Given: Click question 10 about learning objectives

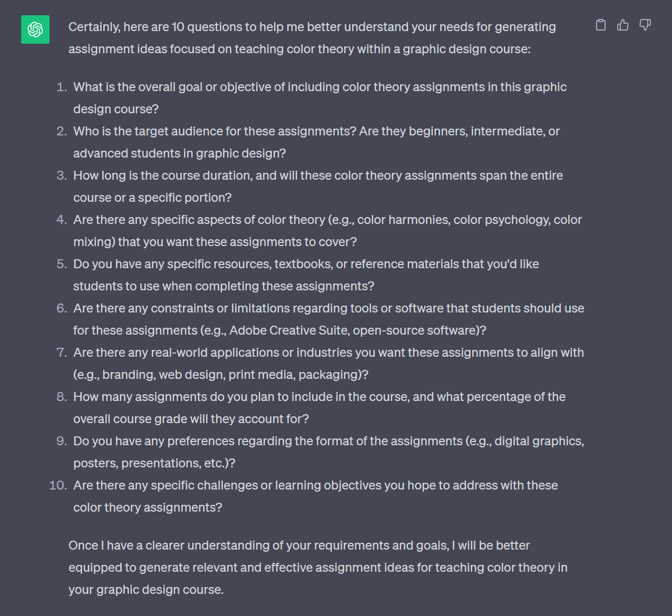Looking at the screenshot, I should (315, 496).
